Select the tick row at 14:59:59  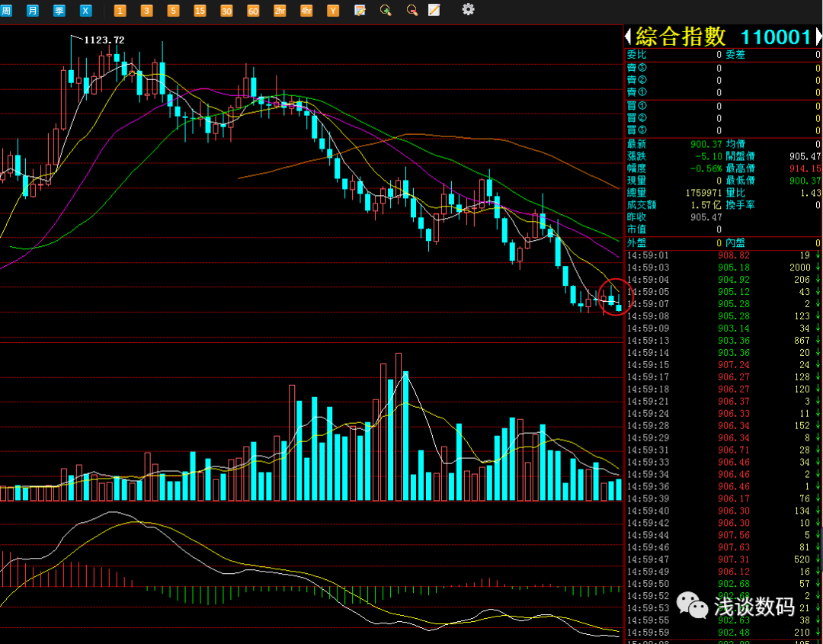pyautogui.click(x=723, y=632)
